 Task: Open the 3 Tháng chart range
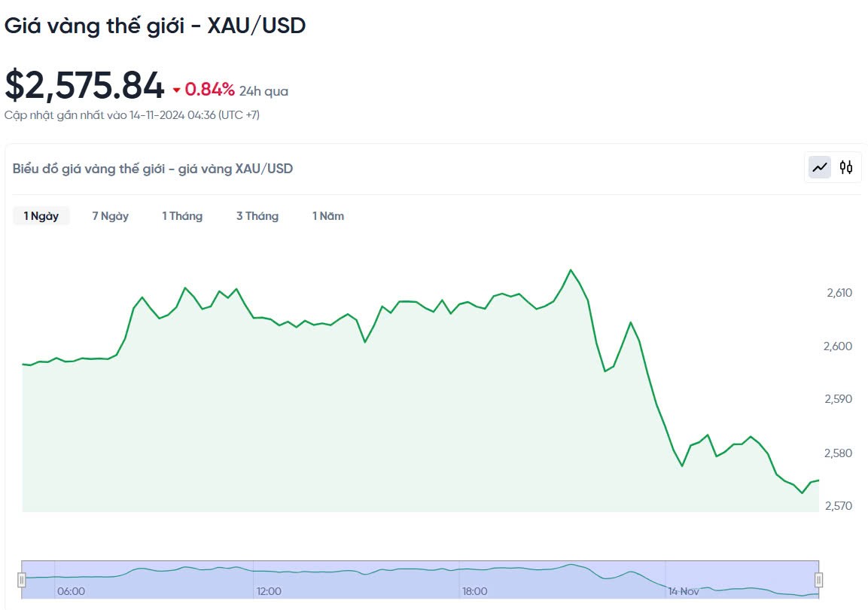257,216
